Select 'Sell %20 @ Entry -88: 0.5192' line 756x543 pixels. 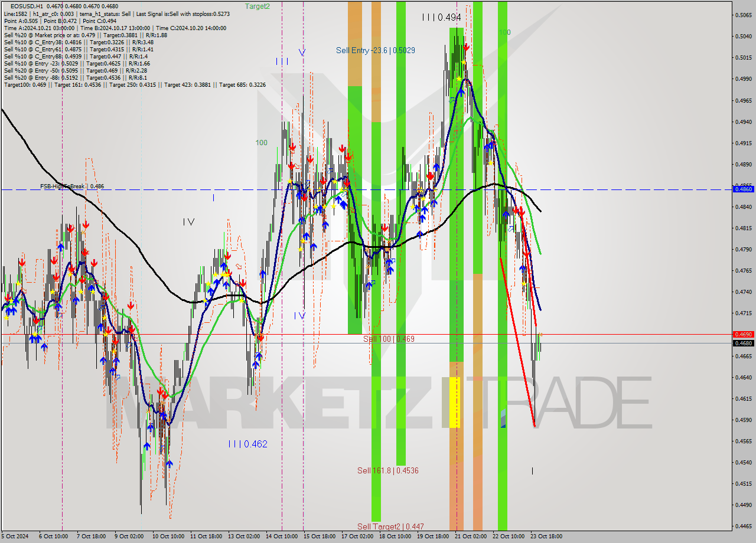click(76, 77)
